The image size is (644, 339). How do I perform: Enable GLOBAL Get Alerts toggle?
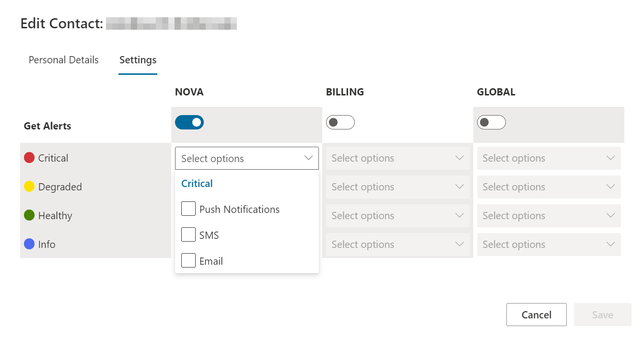492,122
